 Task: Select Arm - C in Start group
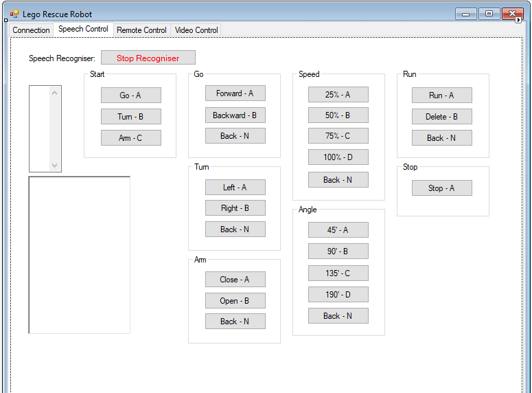(x=130, y=138)
